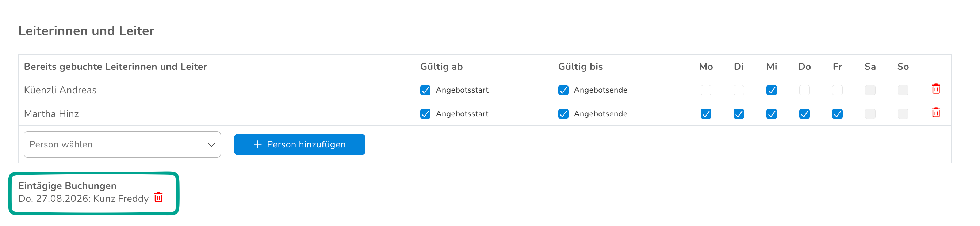980x226 pixels.
Task: Uncheck Mi for Küenzli Andreas
Action: coord(772,90)
